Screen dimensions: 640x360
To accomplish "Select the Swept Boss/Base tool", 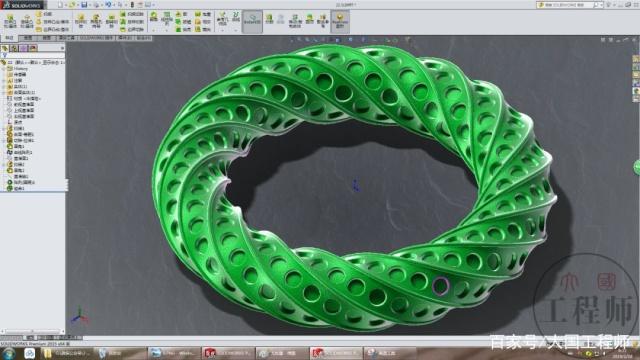I will [43, 14].
